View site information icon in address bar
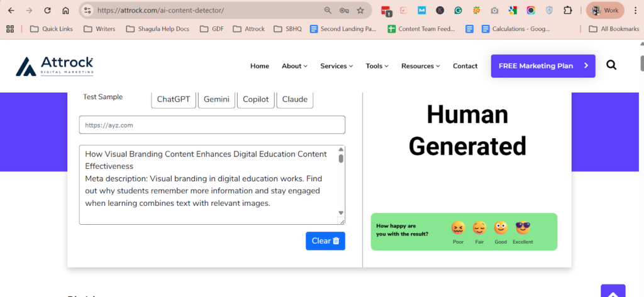644x297 pixels. (87, 11)
